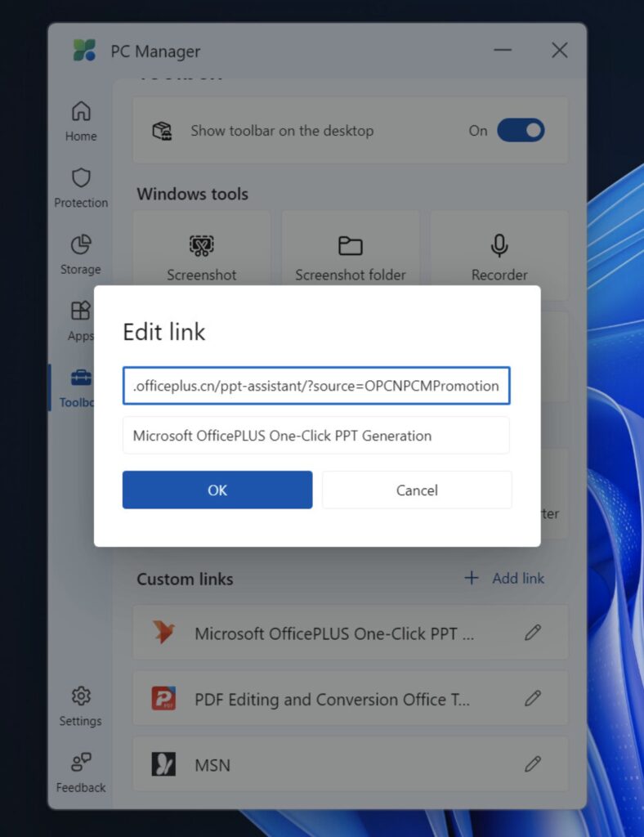
Task: Click the Edit link dialog title
Action: coord(163,332)
